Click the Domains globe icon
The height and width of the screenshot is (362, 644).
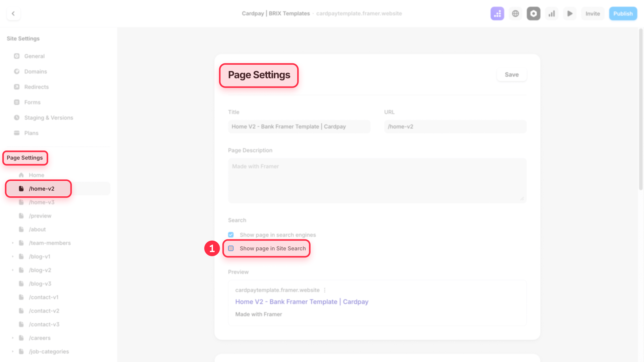pos(17,71)
